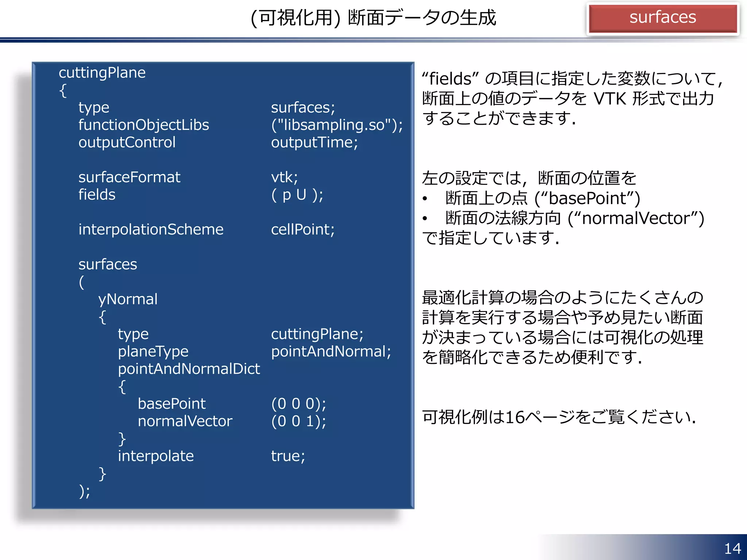
Task: Click the interpolate keyword
Action: pos(156,456)
